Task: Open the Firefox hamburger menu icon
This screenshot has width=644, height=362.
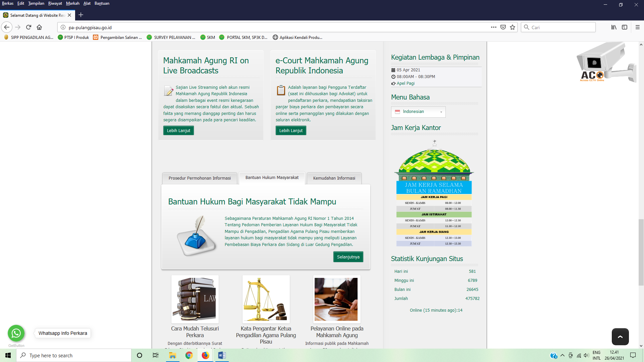Action: point(637,27)
